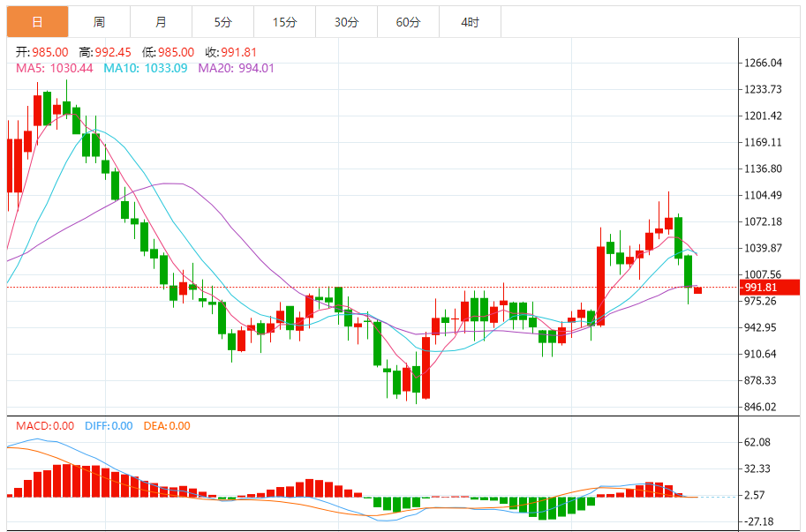Click the 1169.11 price axis label
This screenshot has height=532, width=806.
pos(763,142)
